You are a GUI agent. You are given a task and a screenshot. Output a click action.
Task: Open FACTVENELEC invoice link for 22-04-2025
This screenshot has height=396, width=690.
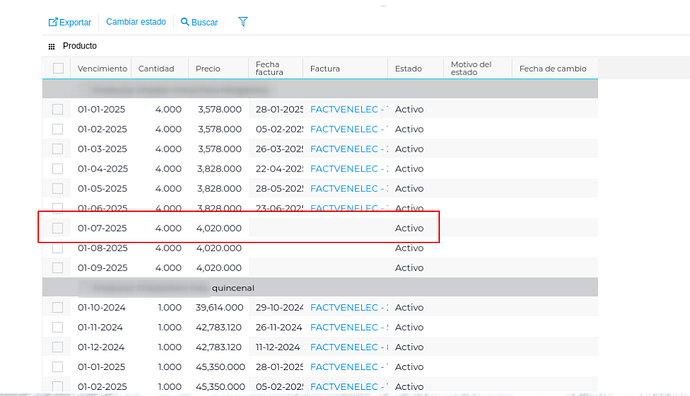(x=349, y=169)
